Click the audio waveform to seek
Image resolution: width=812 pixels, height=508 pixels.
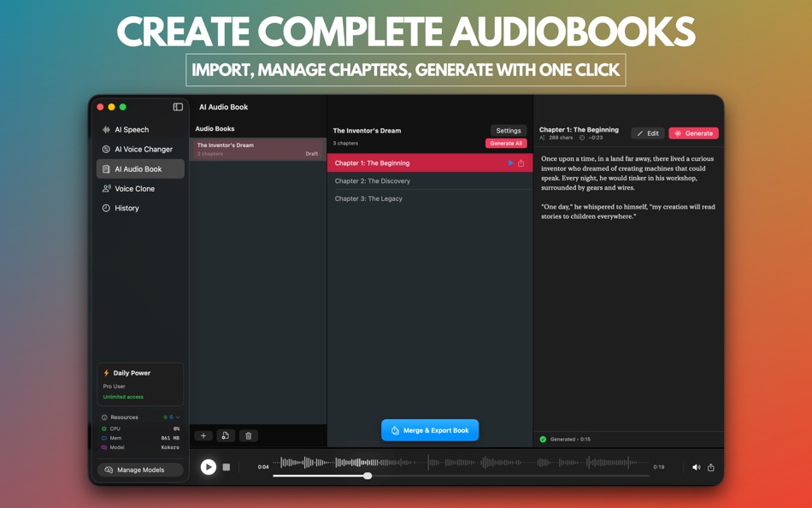tap(461, 463)
